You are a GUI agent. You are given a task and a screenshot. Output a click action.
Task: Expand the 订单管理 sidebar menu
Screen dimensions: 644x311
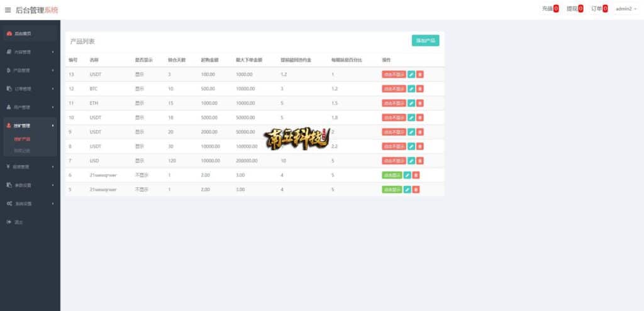(30, 89)
